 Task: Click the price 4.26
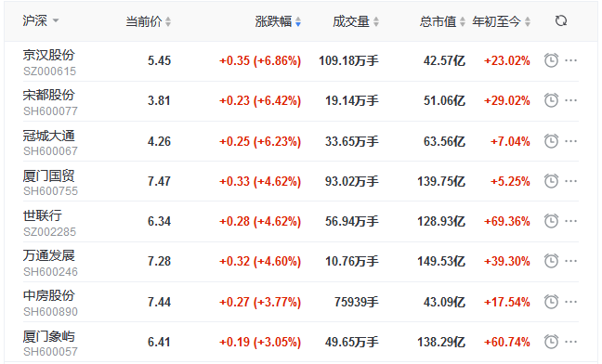(x=160, y=141)
